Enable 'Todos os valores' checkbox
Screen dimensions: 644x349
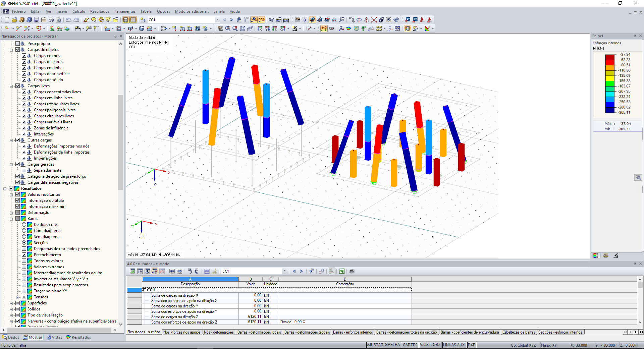pyautogui.click(x=24, y=261)
